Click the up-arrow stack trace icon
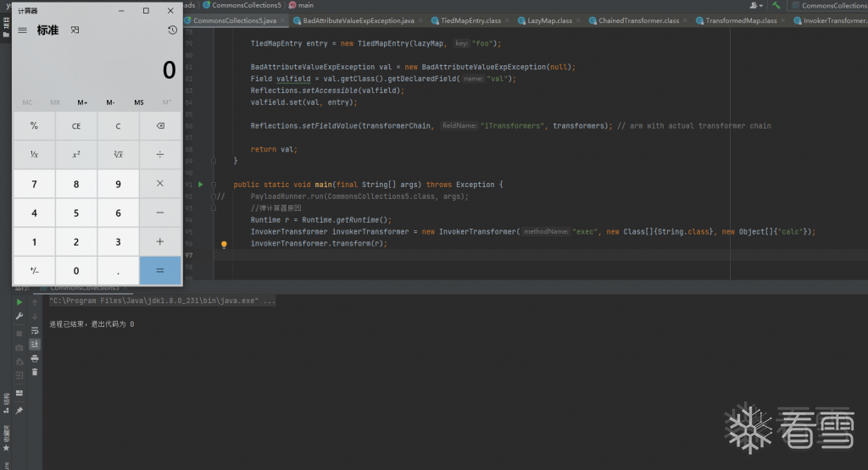Screen dimensions: 868x470 point(35,302)
